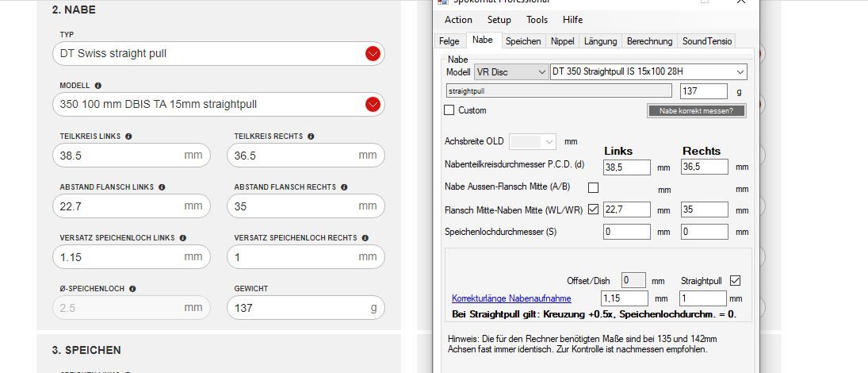This screenshot has width=868, height=373.
Task: Click the Teilkreis Links field 38.5
Action: [132, 156]
